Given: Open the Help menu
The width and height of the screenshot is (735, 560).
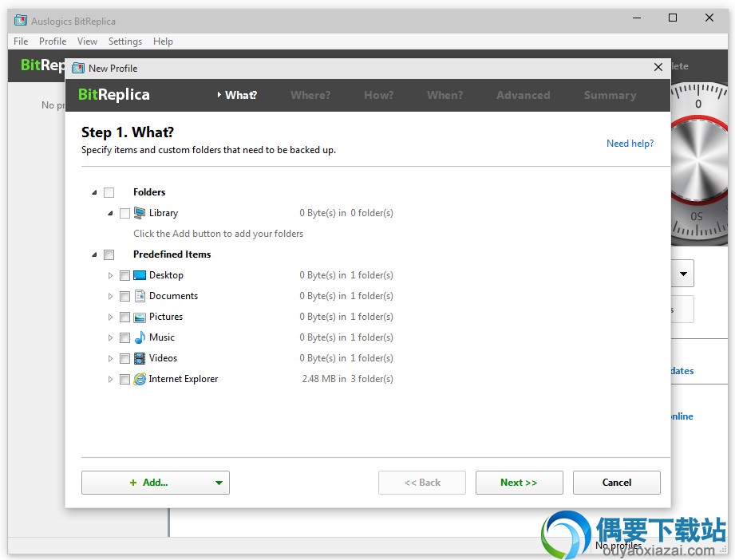Looking at the screenshot, I should [x=163, y=41].
